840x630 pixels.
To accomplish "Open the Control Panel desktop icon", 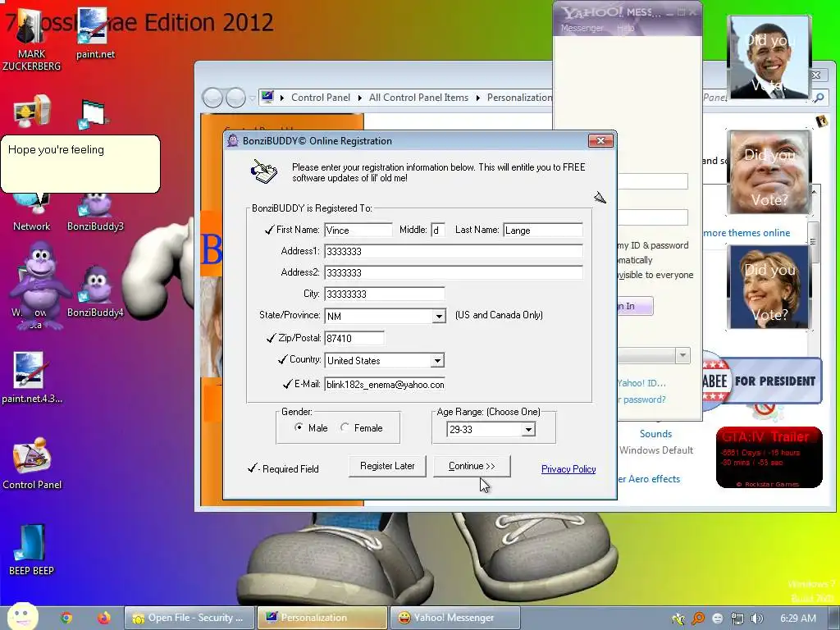I will click(x=32, y=464).
